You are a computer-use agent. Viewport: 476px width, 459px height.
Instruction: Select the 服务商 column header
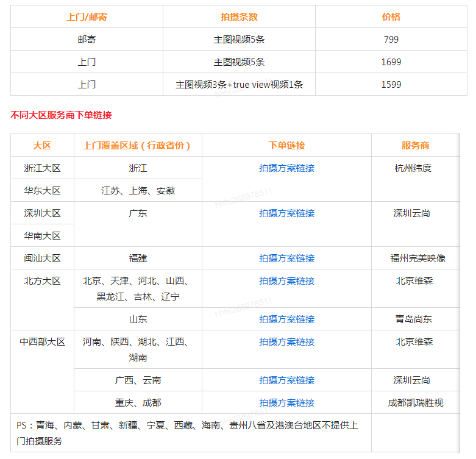point(415,146)
